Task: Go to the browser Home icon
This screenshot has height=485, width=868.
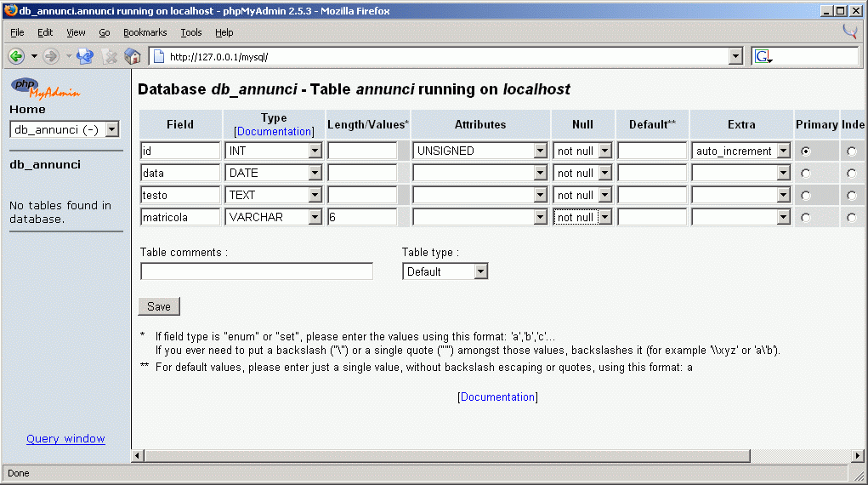Action: click(133, 56)
